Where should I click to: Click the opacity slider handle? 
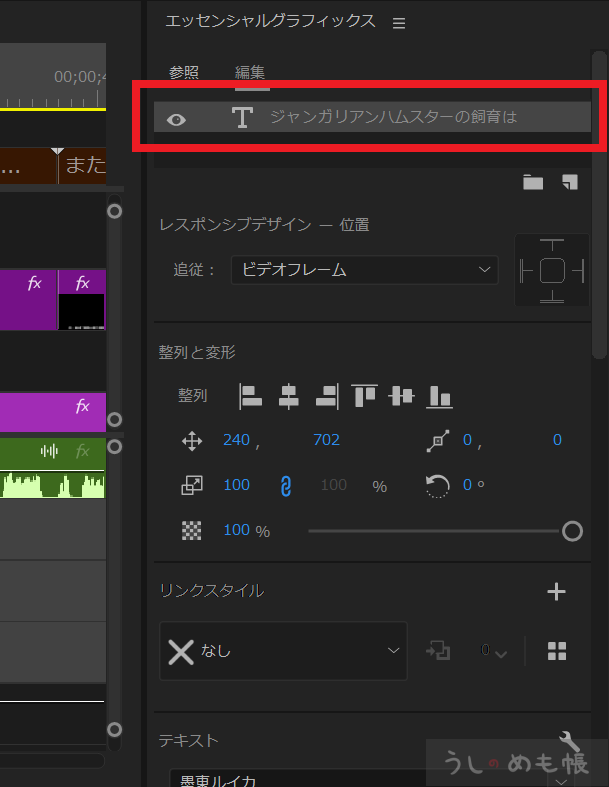point(572,531)
